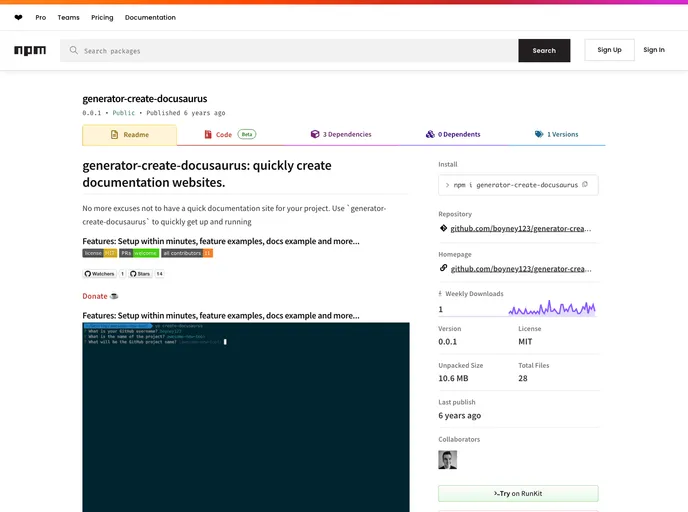The width and height of the screenshot is (688, 512).
Task: Click the Dependencies cube icon
Action: click(x=315, y=134)
